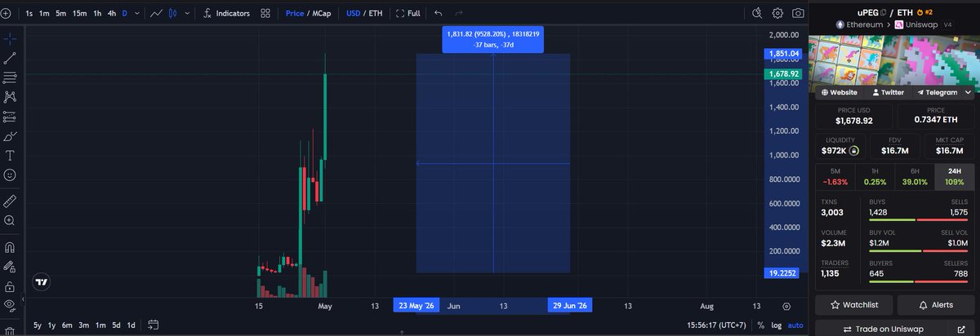
Task: Switch chart to Price mode
Action: 294,14
